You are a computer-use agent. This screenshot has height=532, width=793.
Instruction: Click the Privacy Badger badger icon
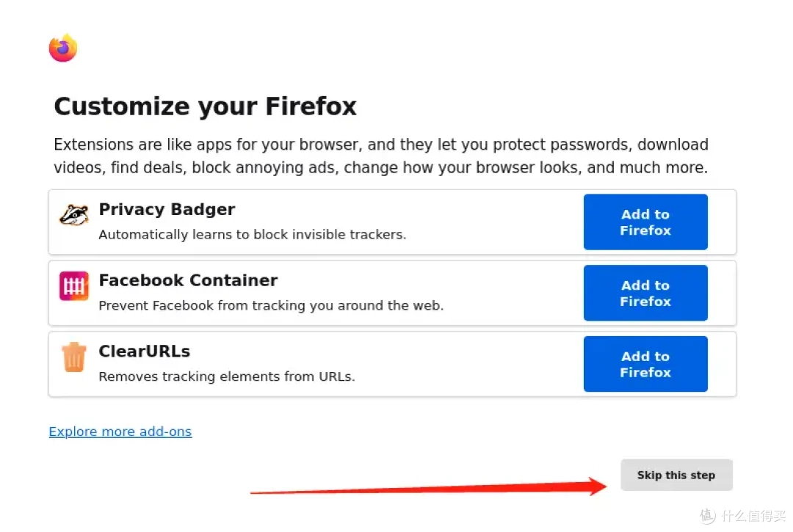[74, 215]
